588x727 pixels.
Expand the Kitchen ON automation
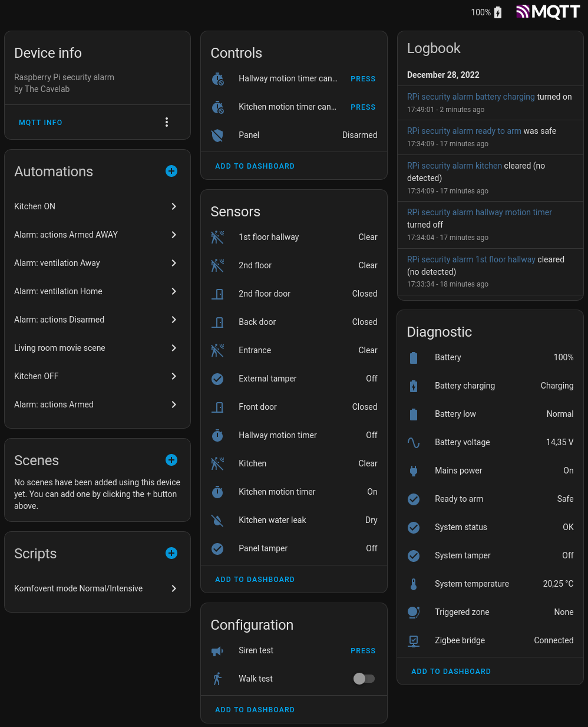173,206
